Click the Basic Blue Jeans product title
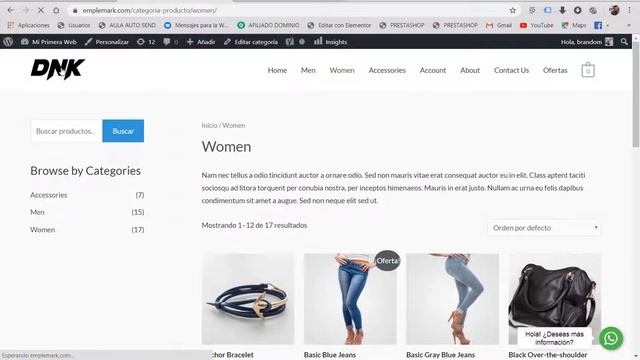640x360 pixels. [330, 355]
